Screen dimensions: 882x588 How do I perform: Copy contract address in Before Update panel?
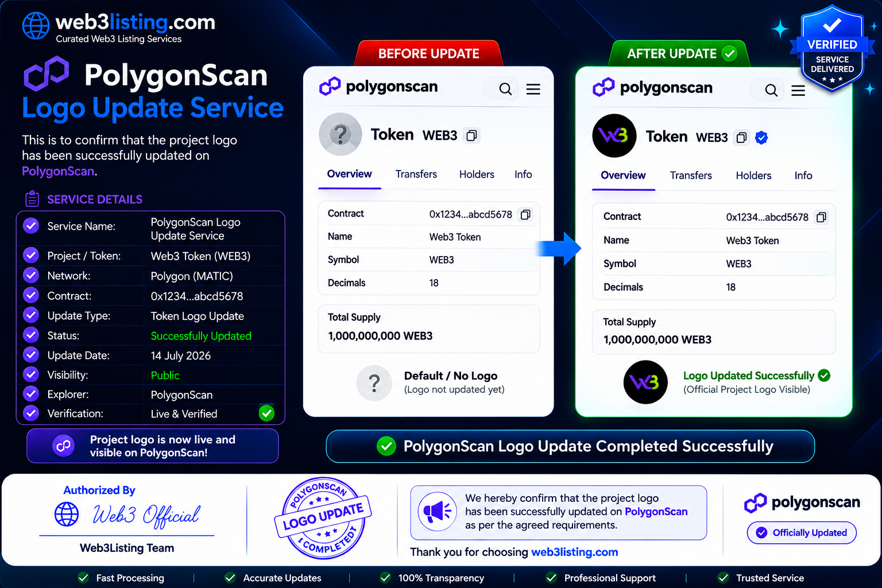coord(525,215)
